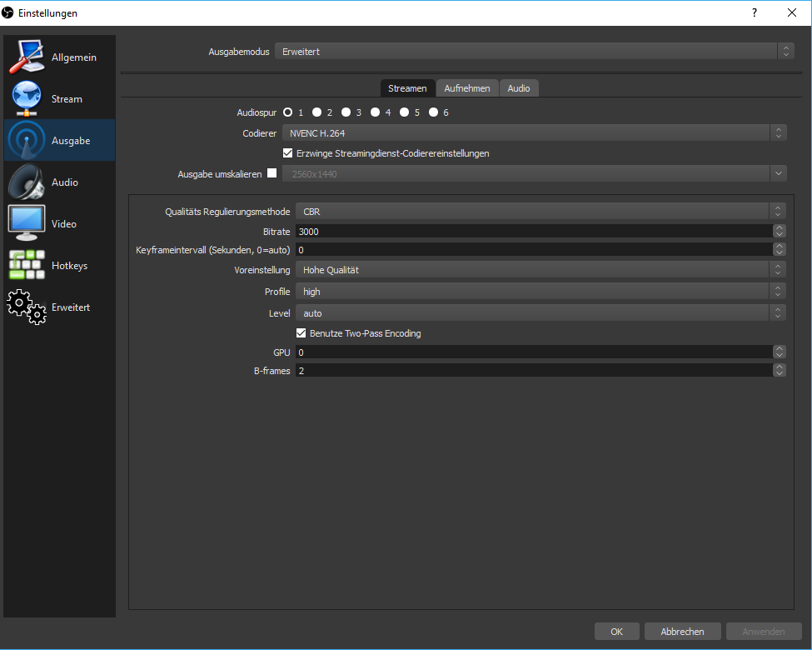This screenshot has height=650, width=812.
Task: Go to Video monitor icon settings
Action: 27,223
